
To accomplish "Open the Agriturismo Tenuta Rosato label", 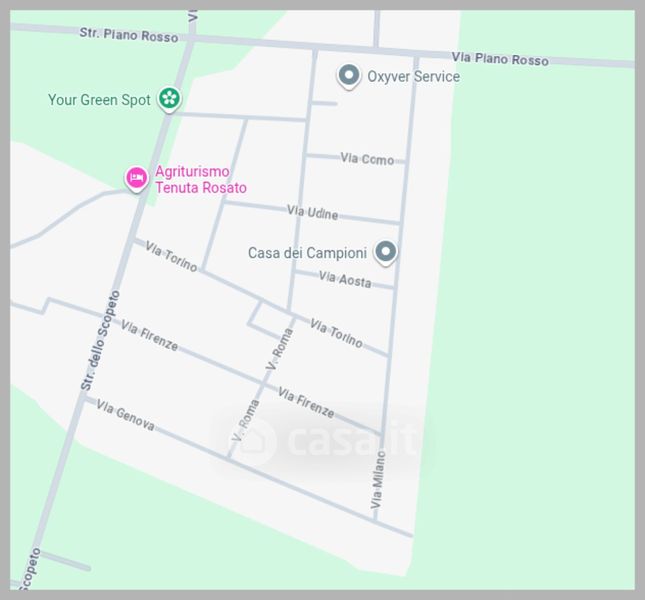I will click(201, 179).
